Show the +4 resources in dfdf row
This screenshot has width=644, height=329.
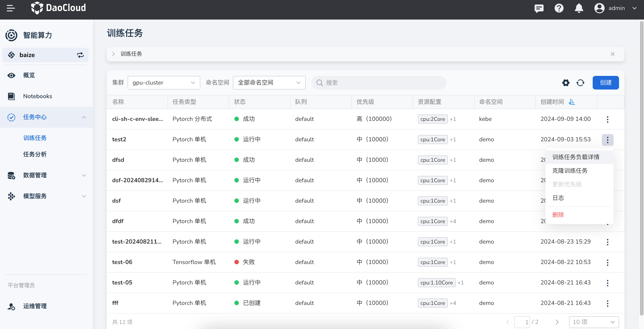tap(453, 222)
